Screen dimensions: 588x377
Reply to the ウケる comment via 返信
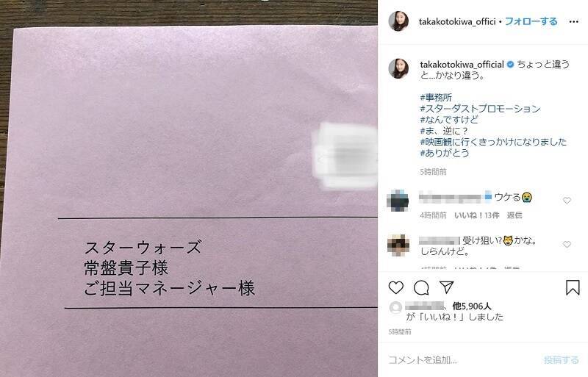pos(514,215)
